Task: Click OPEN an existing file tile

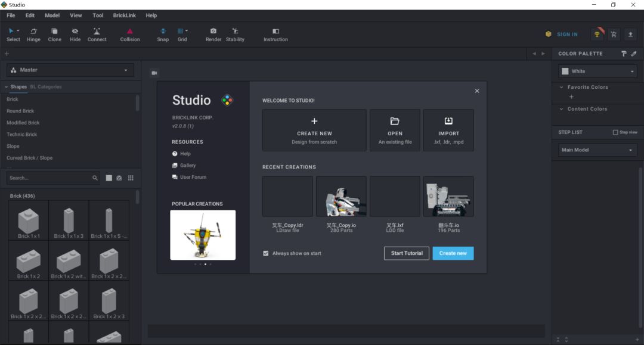Action: [395, 130]
